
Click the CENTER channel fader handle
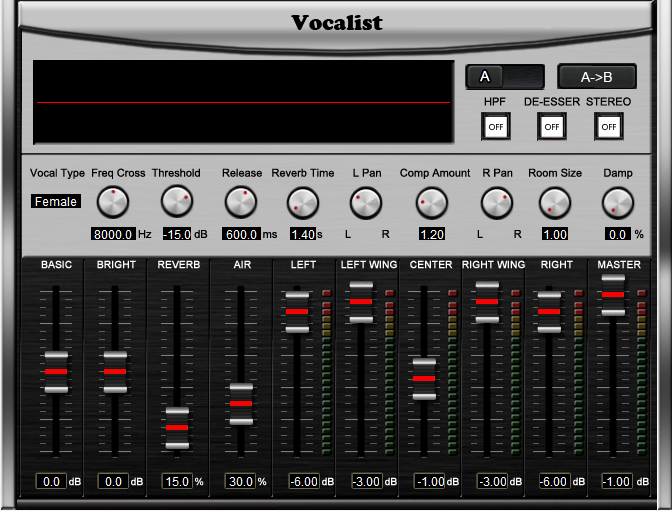(425, 379)
